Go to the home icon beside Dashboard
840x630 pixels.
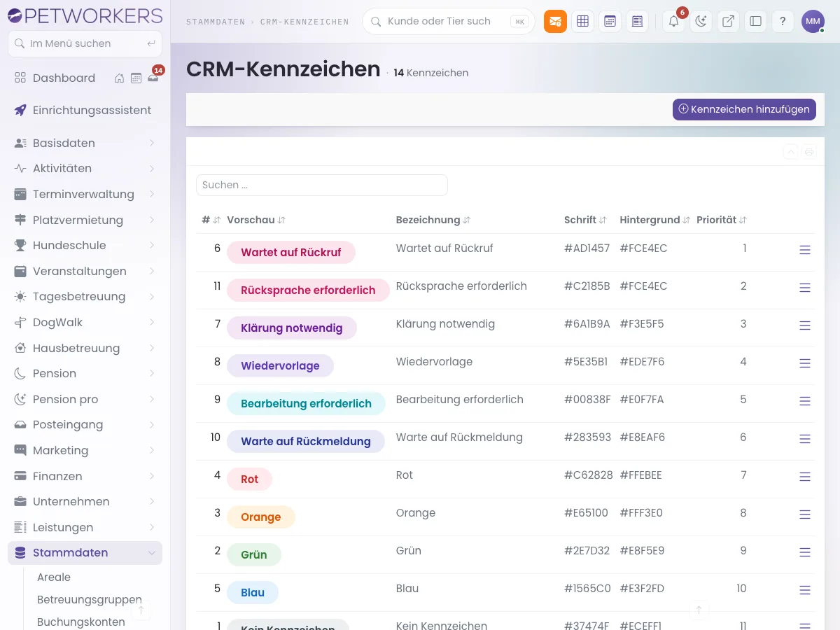120,78
